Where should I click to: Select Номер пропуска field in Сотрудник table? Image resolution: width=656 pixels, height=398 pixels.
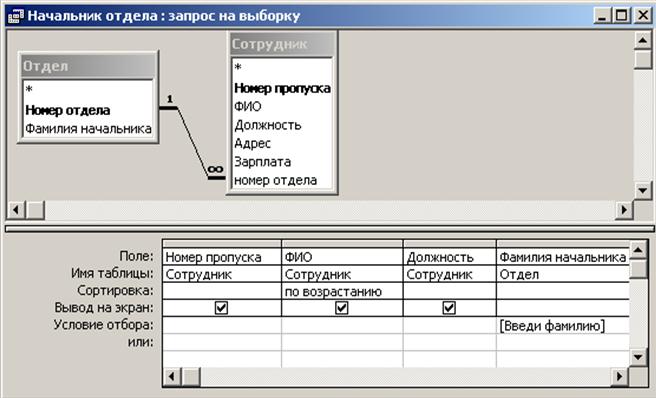282,88
